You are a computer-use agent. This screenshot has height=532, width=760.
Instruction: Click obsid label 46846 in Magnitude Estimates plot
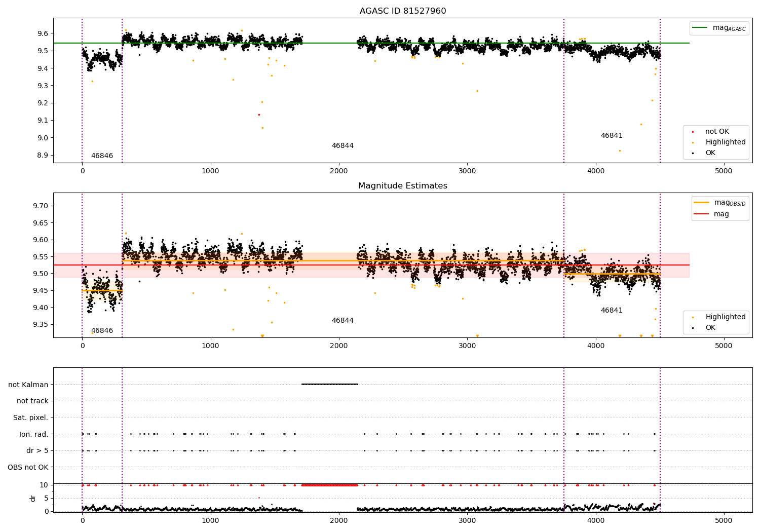point(102,331)
